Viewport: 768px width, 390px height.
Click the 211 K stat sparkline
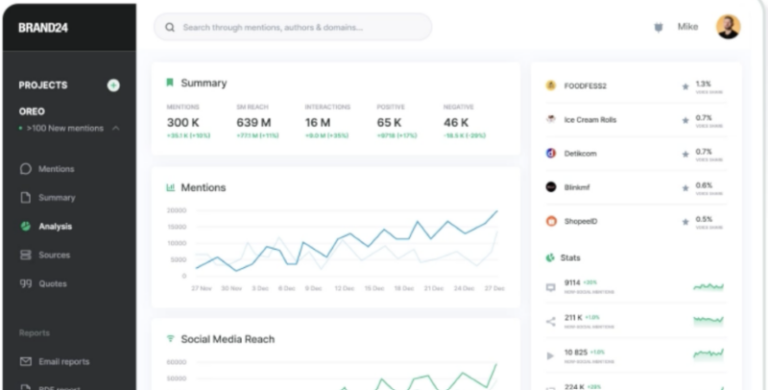tap(708, 321)
